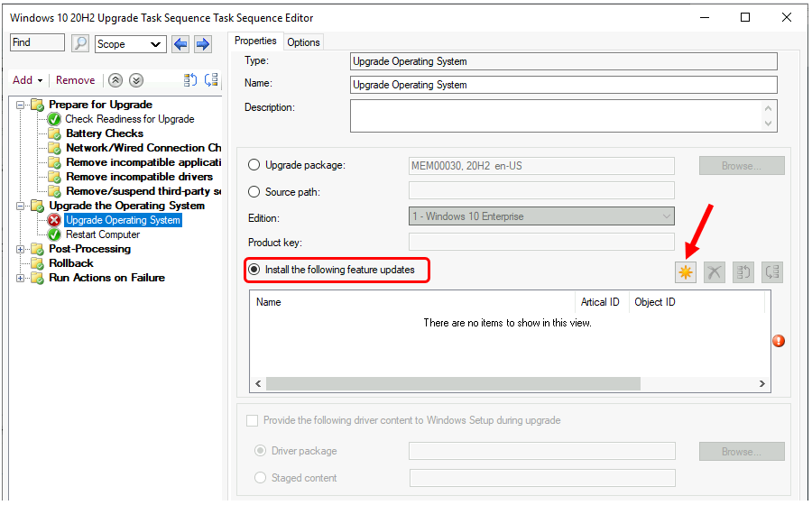Click the Description text box
Screen dimensions: 812x505
click(x=563, y=116)
